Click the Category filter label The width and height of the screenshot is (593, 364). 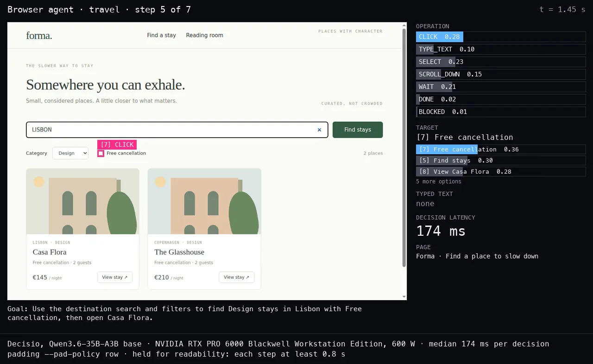coord(37,153)
